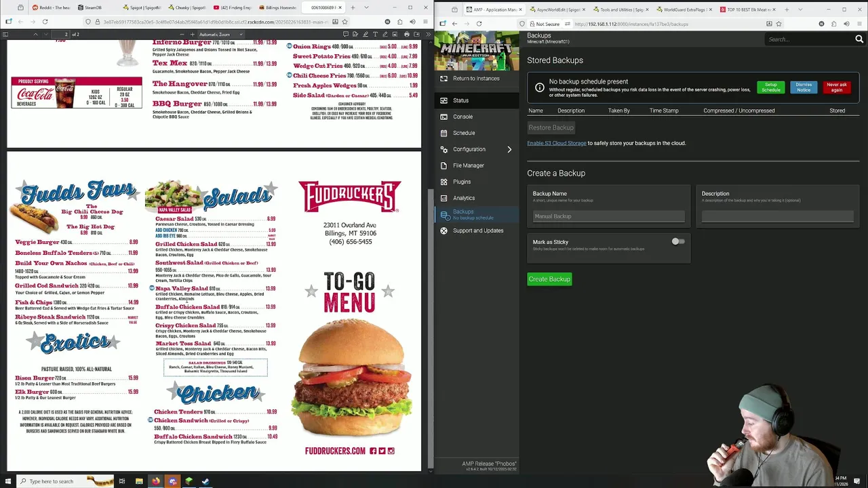Click the Time Stamp column header
Viewport: 868px width, 488px height.
(x=663, y=110)
